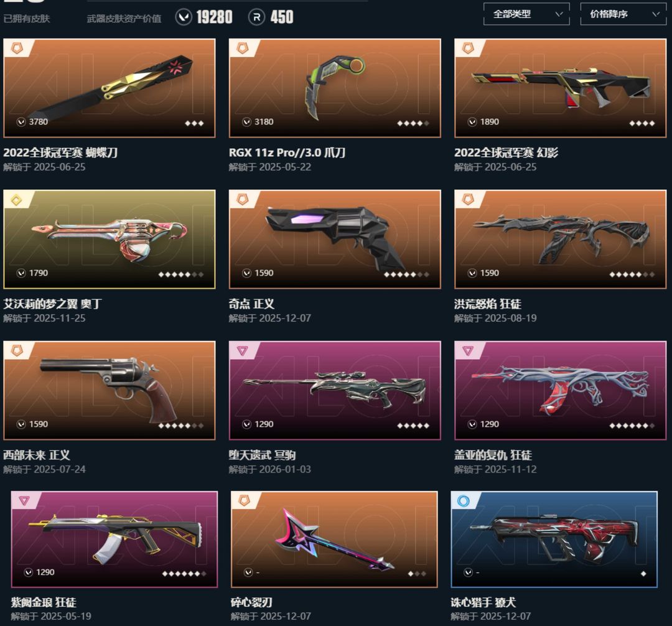Click blue tier badge on 诛心猎手 獠犬 card
Image resolution: width=672 pixels, height=626 pixels.
point(464,500)
